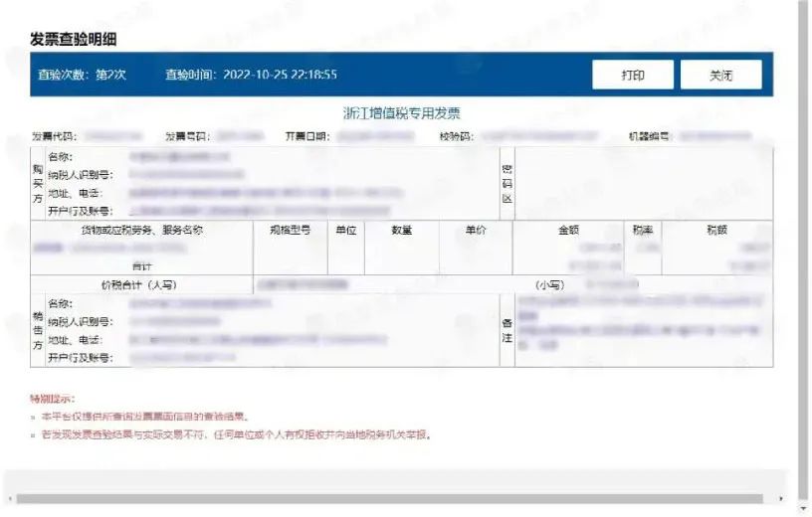Click the left arrow of horizontal scrollbar

(10, 499)
